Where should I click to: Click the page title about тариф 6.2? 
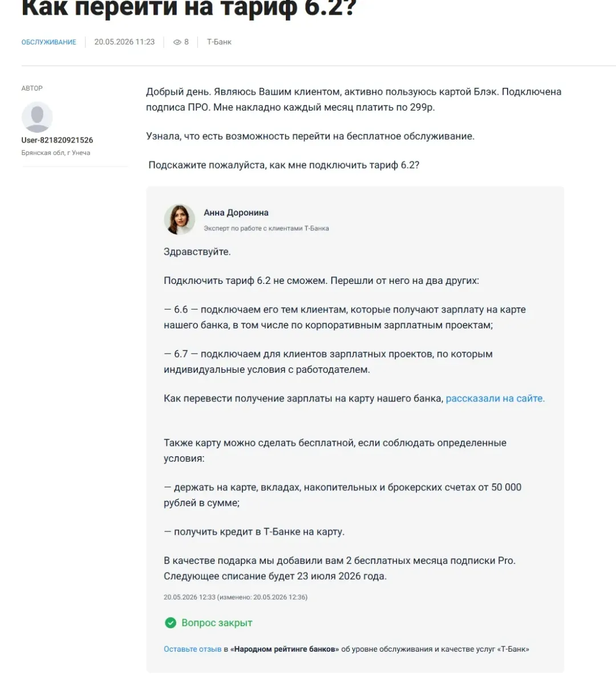[189, 8]
